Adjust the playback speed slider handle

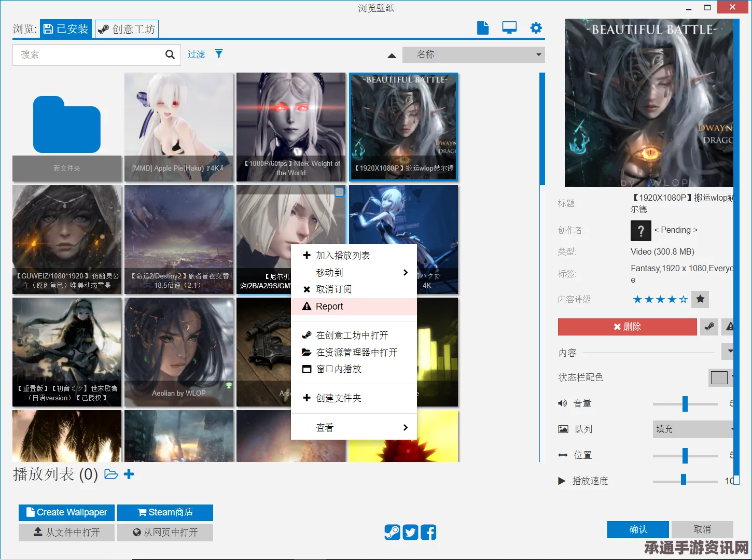pos(683,480)
